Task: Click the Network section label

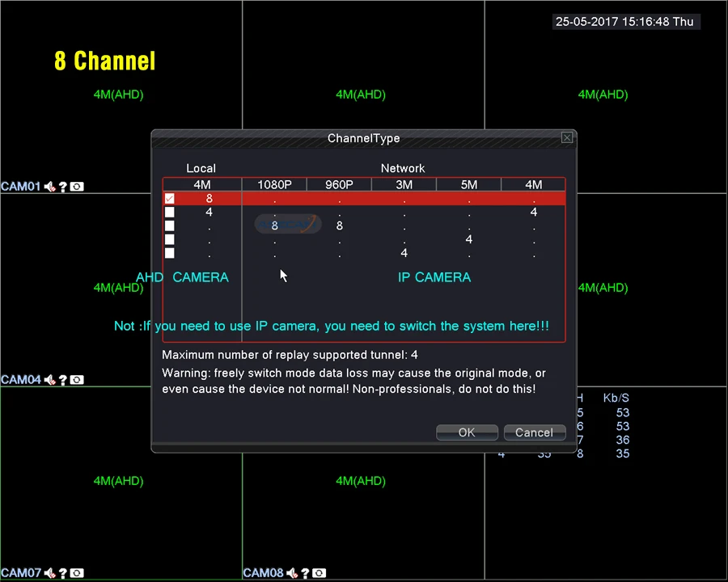Action: coord(403,168)
